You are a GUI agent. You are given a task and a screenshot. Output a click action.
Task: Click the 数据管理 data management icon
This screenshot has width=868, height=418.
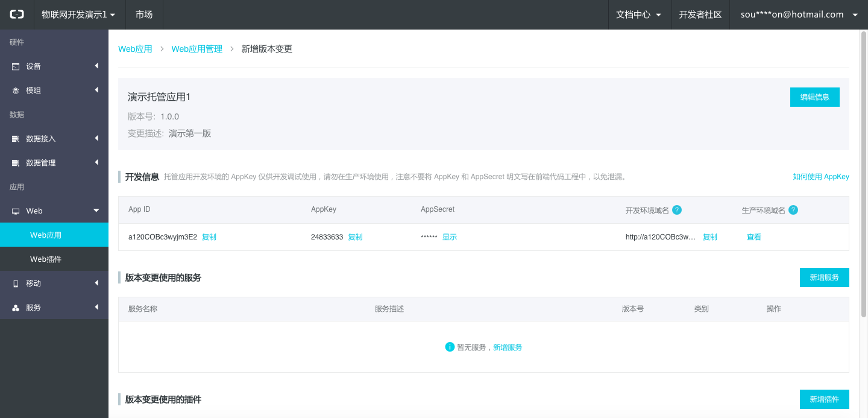coord(16,163)
